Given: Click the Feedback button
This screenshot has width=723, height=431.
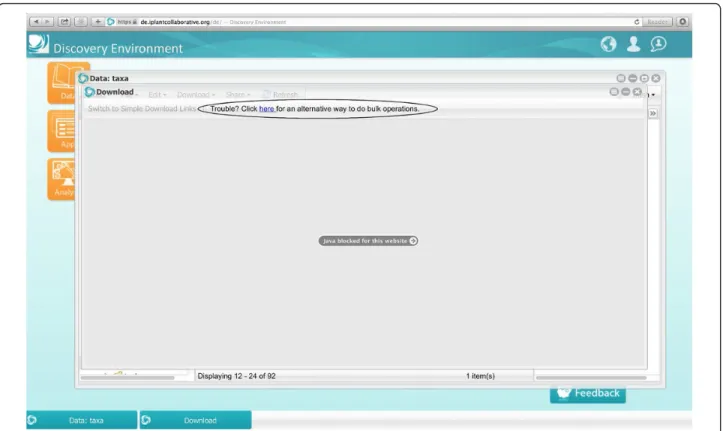Looking at the screenshot, I should (x=588, y=394).
